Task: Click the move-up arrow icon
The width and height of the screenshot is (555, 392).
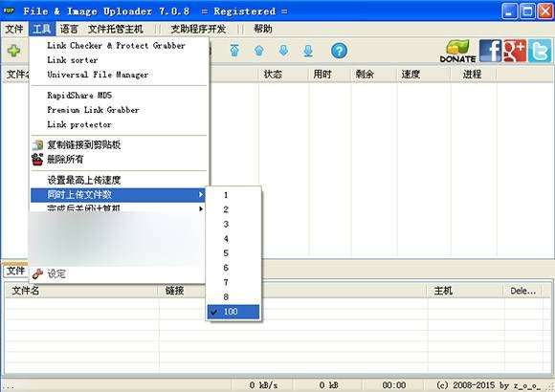Action: pos(259,51)
